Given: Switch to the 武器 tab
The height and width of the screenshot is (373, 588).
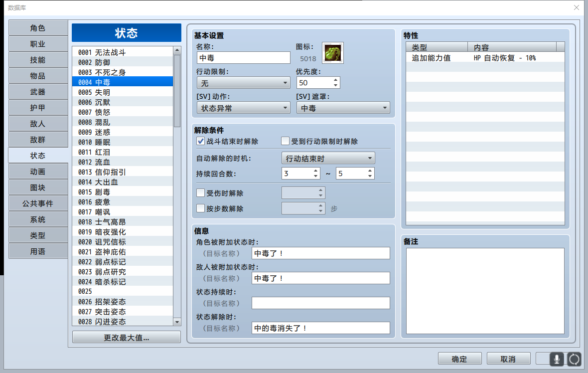Looking at the screenshot, I should pyautogui.click(x=38, y=92).
